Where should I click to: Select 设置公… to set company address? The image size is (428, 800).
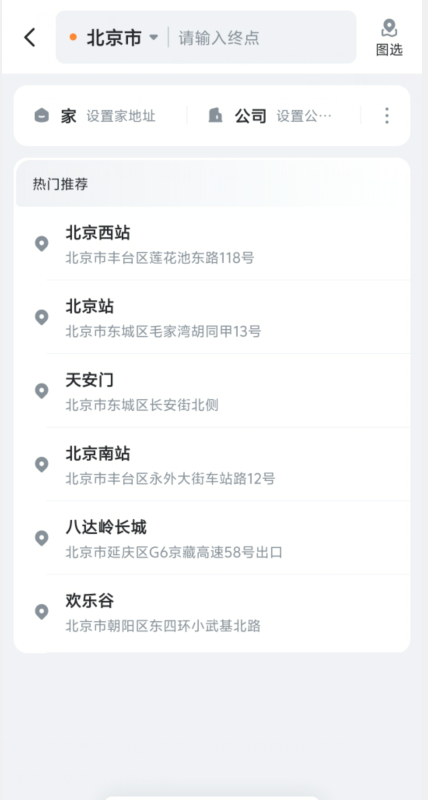pos(304,116)
